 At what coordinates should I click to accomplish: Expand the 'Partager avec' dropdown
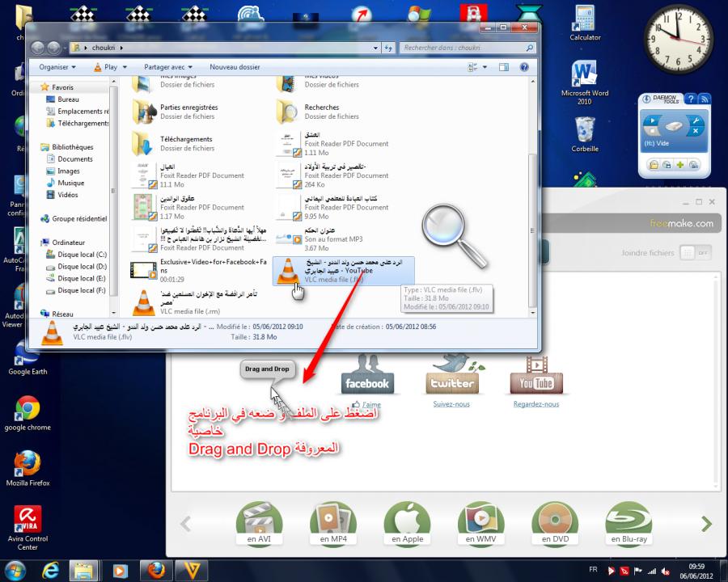point(168,67)
